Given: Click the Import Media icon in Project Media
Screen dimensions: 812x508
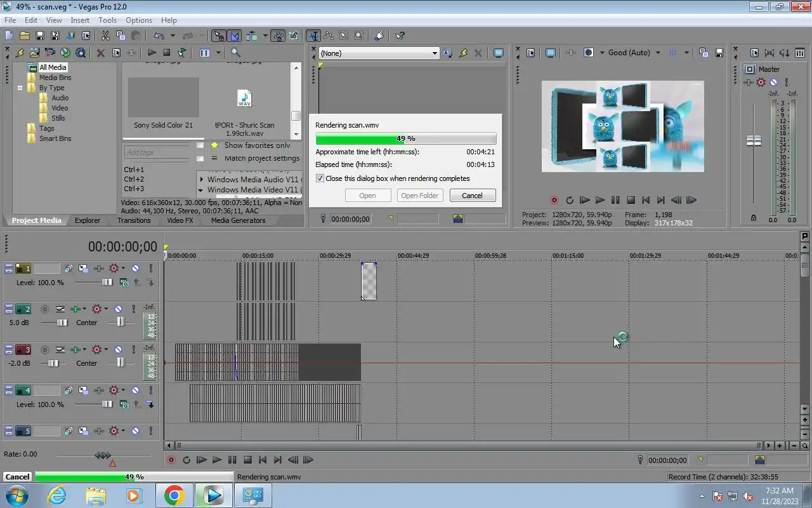Looking at the screenshot, I should coord(34,53).
